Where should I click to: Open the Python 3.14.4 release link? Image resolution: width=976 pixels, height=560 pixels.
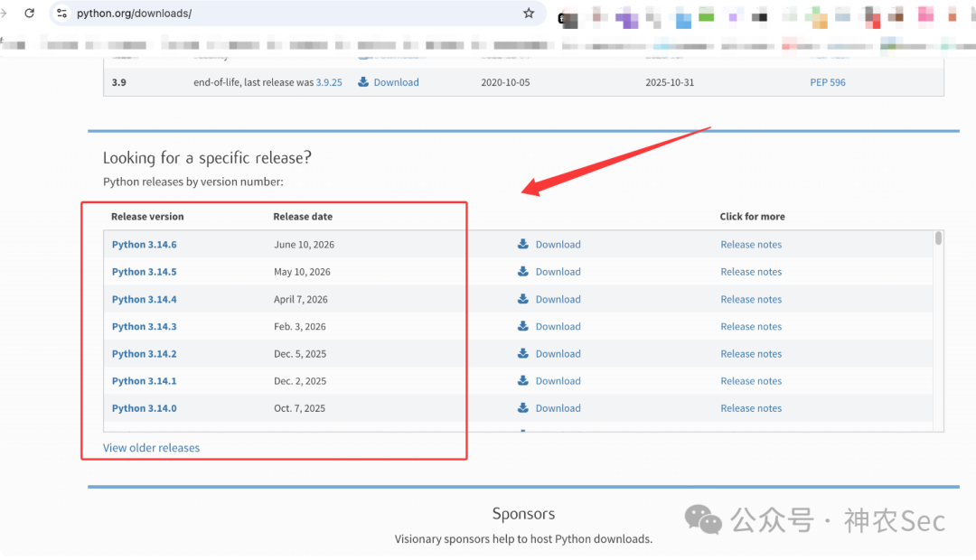tap(145, 299)
